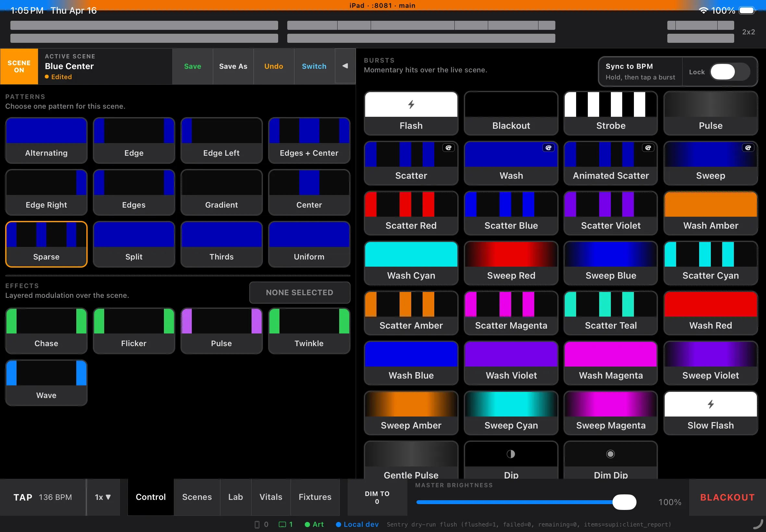The height and width of the screenshot is (532, 766).
Task: Trigger the Strobe burst
Action: pyautogui.click(x=610, y=113)
